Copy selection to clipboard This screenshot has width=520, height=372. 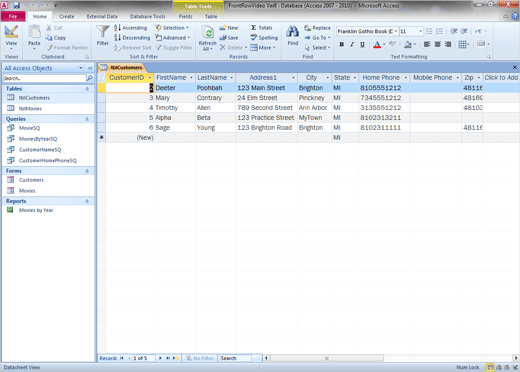pyautogui.click(x=56, y=38)
